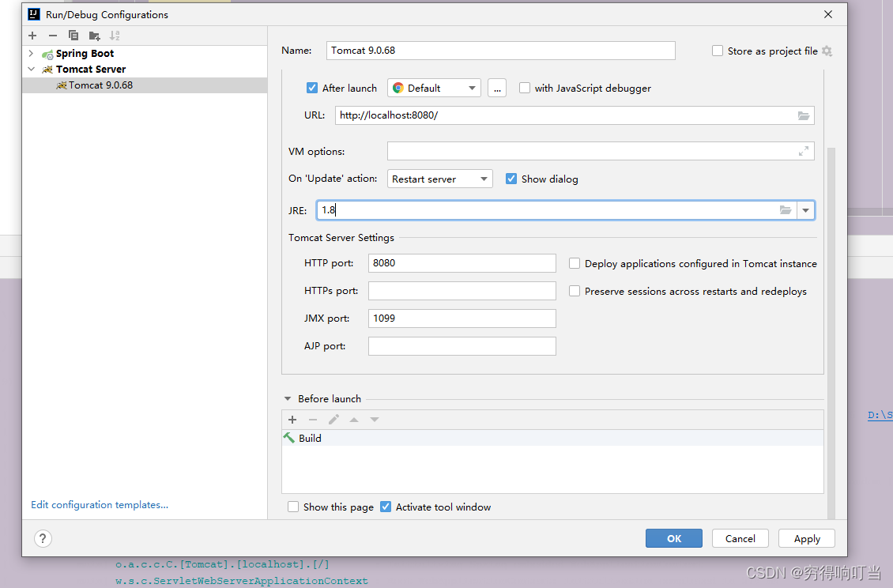Click the OK button
893x588 pixels.
[674, 538]
